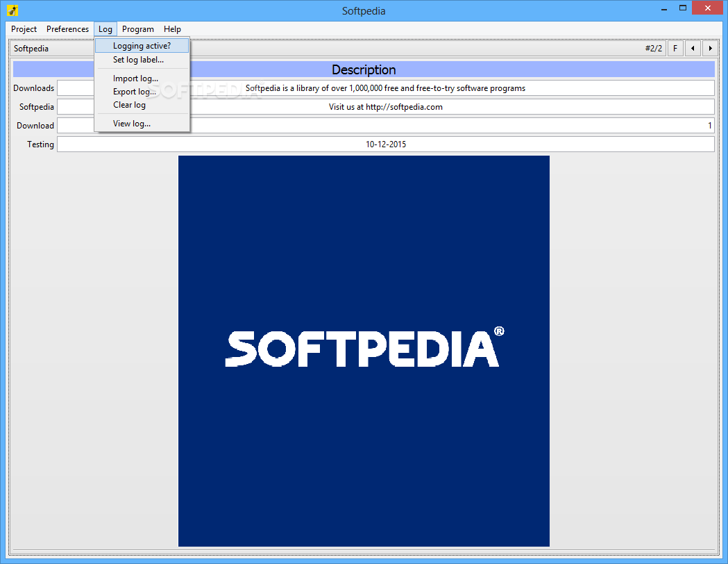Screen dimensions: 728x564
Task: Click the Download field showing value 1
Action: click(385, 126)
